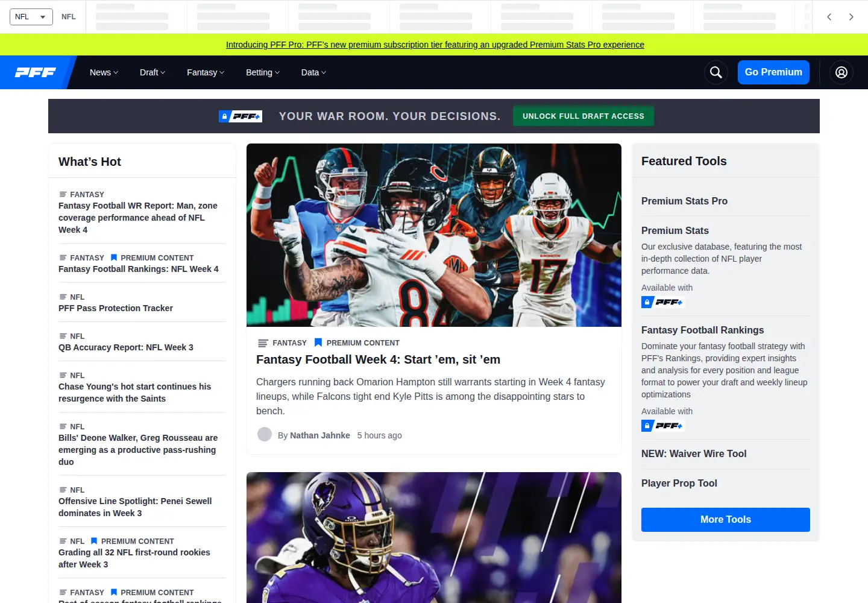Viewport: 868px width, 603px height.
Task: Click the Unlock Full Draft Access button
Action: (583, 116)
